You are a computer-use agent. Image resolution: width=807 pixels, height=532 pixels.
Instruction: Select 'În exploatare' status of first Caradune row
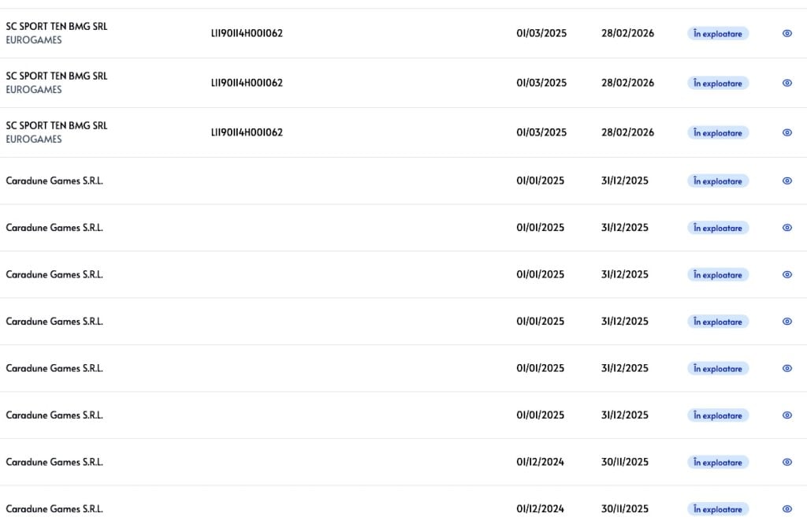pyautogui.click(x=717, y=181)
